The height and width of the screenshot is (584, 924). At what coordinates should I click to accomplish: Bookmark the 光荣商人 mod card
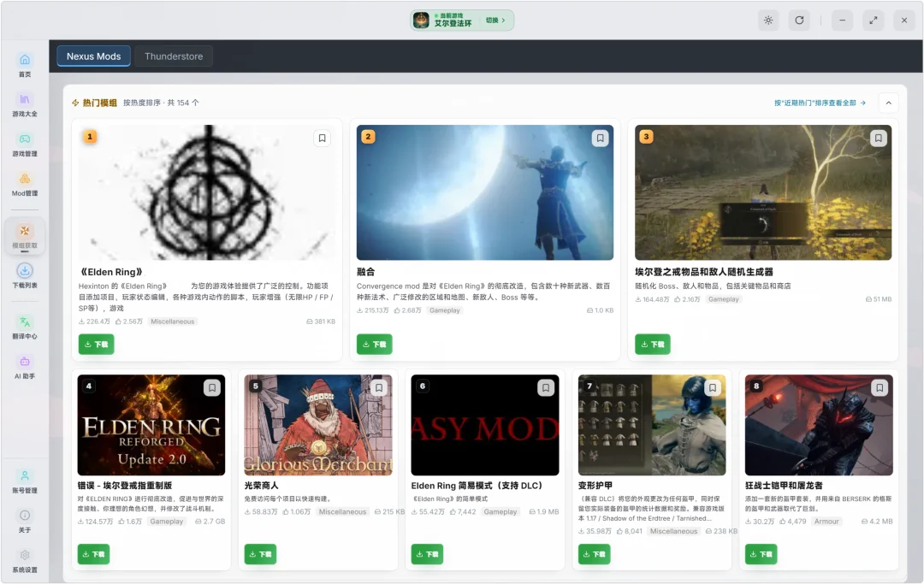[x=379, y=387]
